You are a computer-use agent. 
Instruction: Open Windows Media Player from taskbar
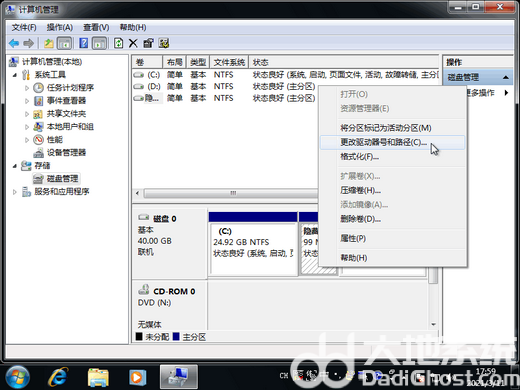coord(137,377)
